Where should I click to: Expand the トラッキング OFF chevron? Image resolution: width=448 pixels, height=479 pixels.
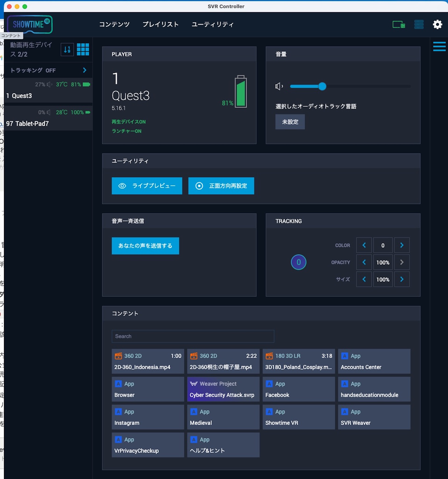pos(84,70)
